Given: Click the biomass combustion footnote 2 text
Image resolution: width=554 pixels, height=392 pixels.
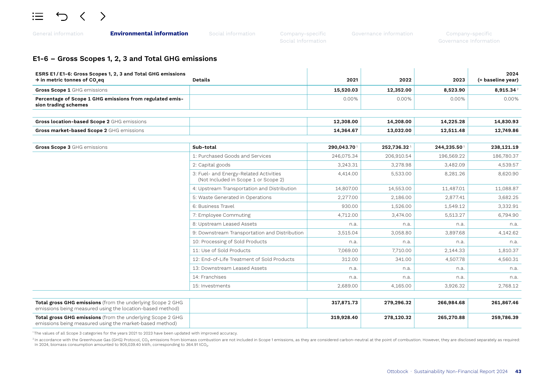Looking at the screenshot, I should [276, 342].
